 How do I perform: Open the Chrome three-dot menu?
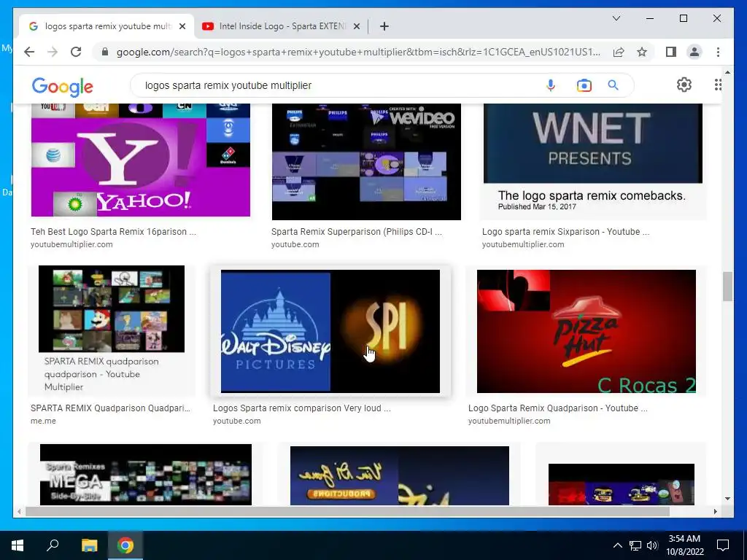718,52
